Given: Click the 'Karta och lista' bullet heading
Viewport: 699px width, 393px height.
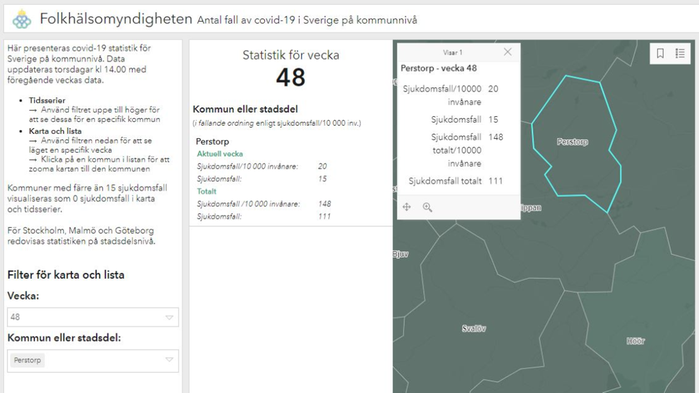Looking at the screenshot, I should coord(55,131).
